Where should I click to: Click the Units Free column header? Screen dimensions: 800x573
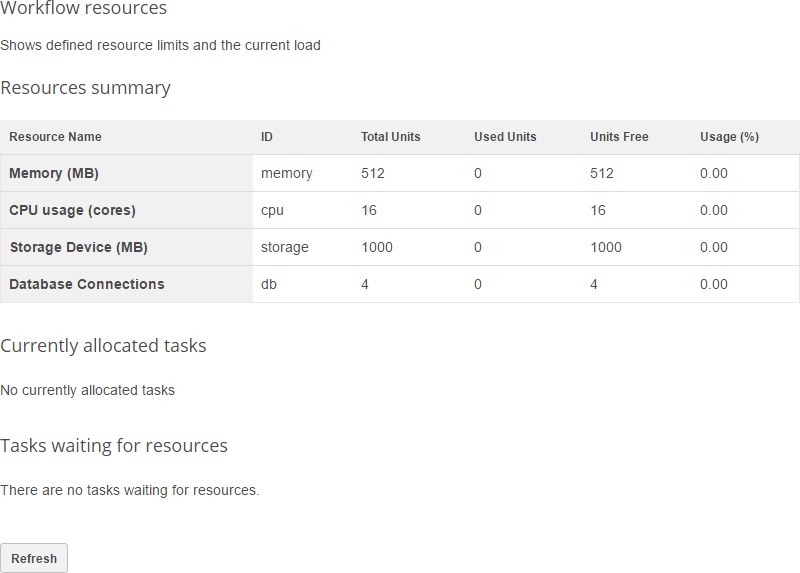[619, 137]
